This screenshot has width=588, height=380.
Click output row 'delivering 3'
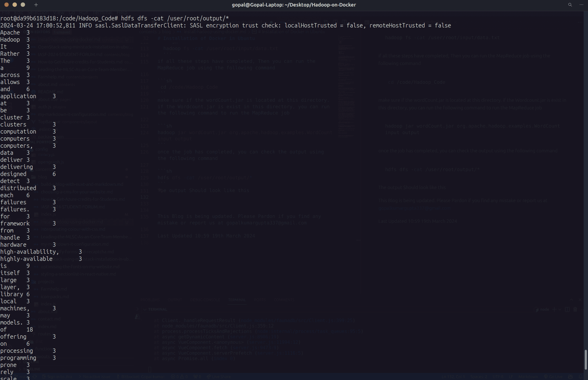click(x=28, y=167)
